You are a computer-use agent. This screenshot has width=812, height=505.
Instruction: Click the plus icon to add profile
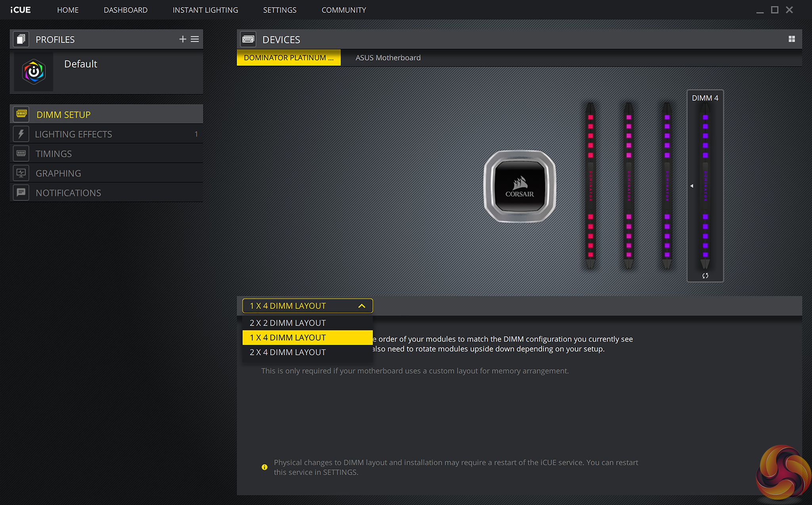point(182,39)
